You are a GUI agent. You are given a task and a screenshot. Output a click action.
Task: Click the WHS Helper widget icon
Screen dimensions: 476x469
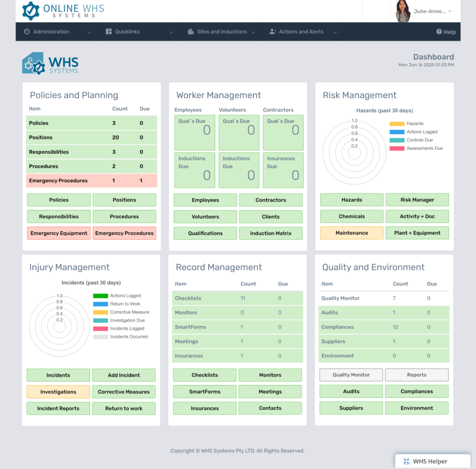(x=406, y=461)
